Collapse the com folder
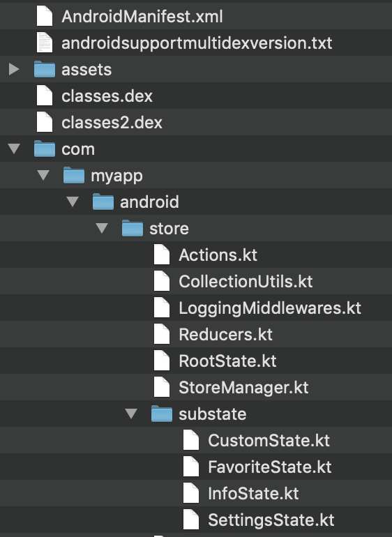 14,149
